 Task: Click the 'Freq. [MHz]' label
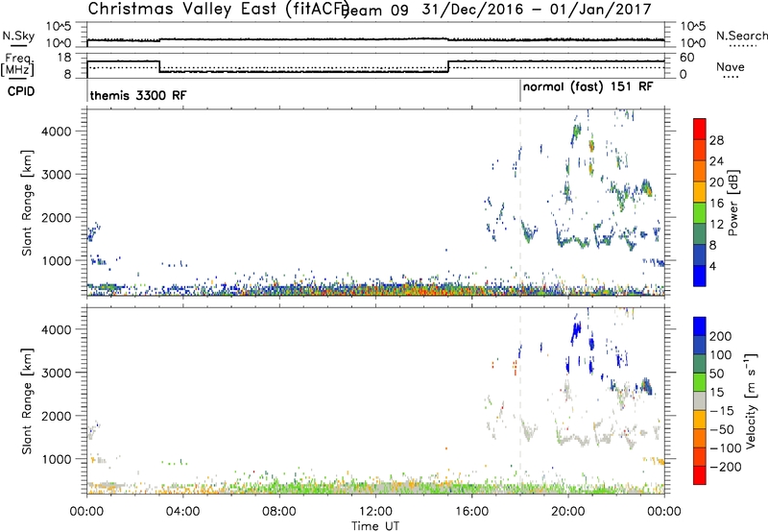17,64
